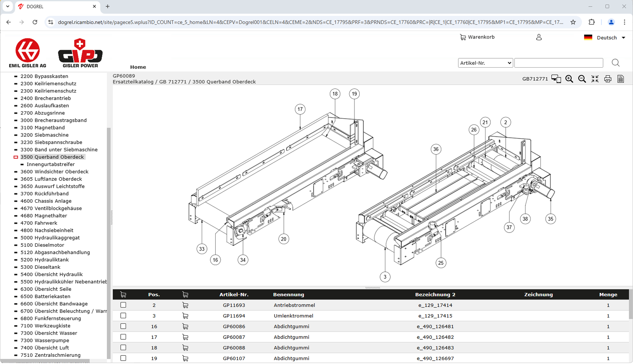Open 2200 Bypasskasten in the tree
The image size is (633, 364).
44,76
